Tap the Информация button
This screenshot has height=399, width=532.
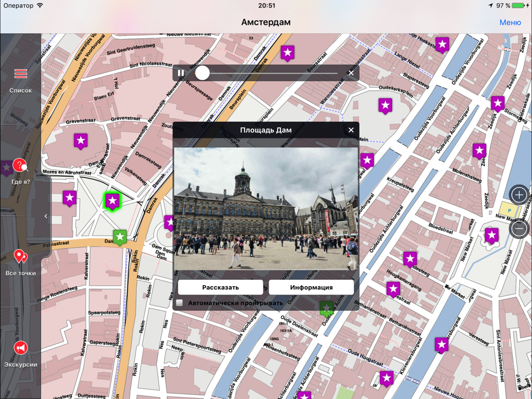coord(311,287)
